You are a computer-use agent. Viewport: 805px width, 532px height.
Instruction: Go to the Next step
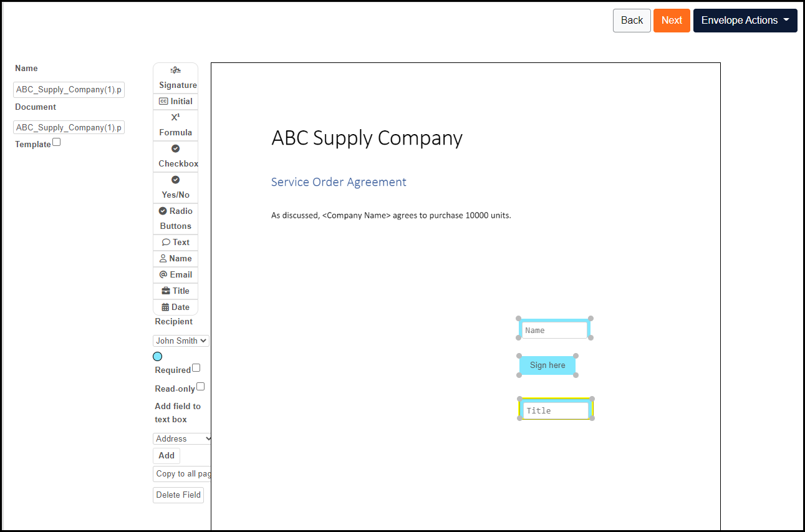(x=672, y=21)
